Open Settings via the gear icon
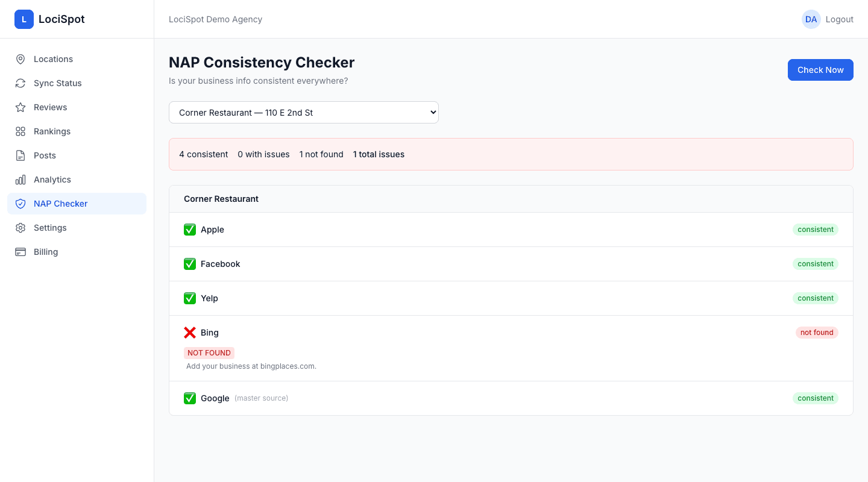Image resolution: width=868 pixels, height=482 pixels. (x=20, y=228)
